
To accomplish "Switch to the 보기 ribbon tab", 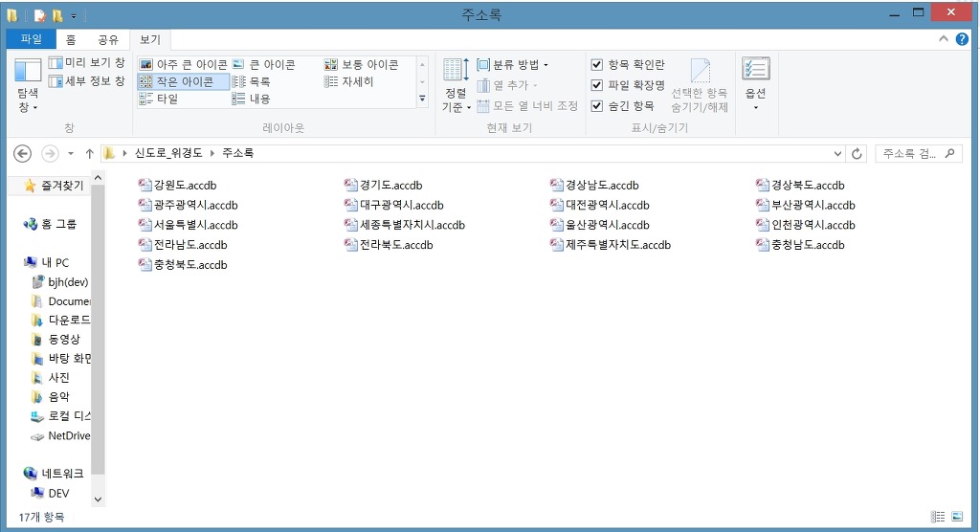I will tap(150, 39).
